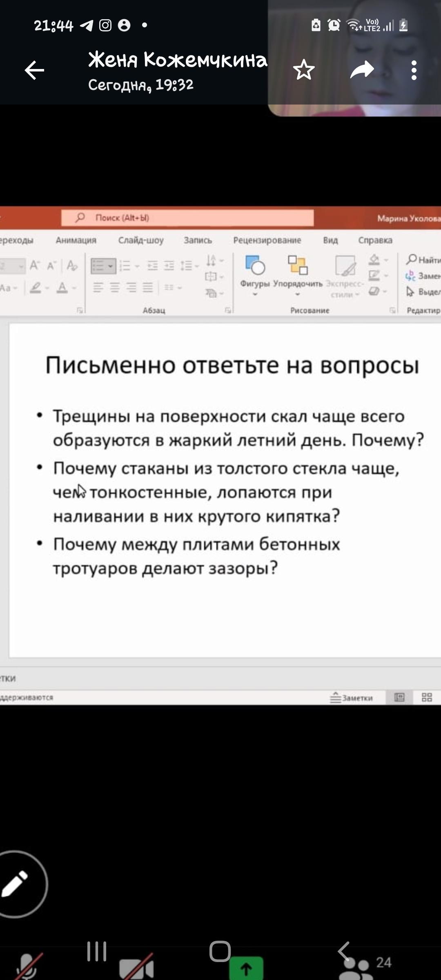Image resolution: width=441 pixels, height=980 pixels.
Task: Click user name Марина Уколова
Action: 409,218
